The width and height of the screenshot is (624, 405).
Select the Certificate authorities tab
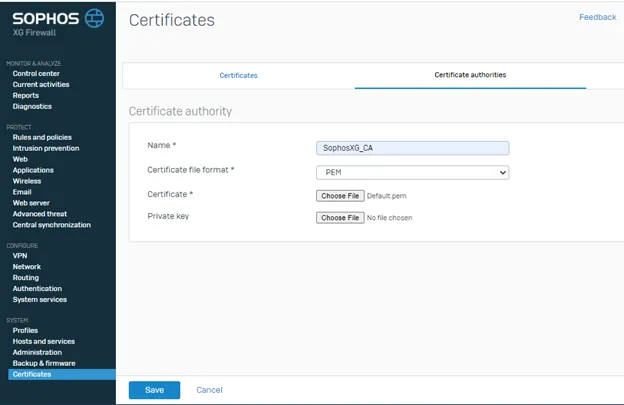coord(469,75)
